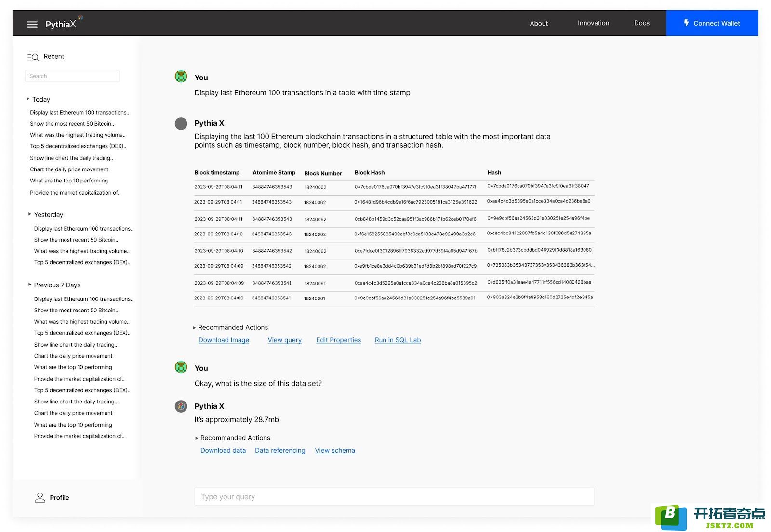
Task: Click the Pythia X cube avatar icon
Action: [x=181, y=406]
